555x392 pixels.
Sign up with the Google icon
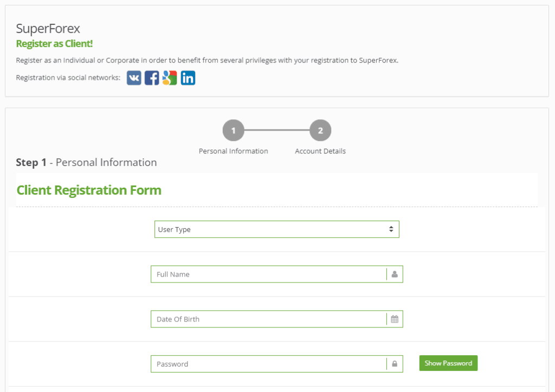(170, 78)
